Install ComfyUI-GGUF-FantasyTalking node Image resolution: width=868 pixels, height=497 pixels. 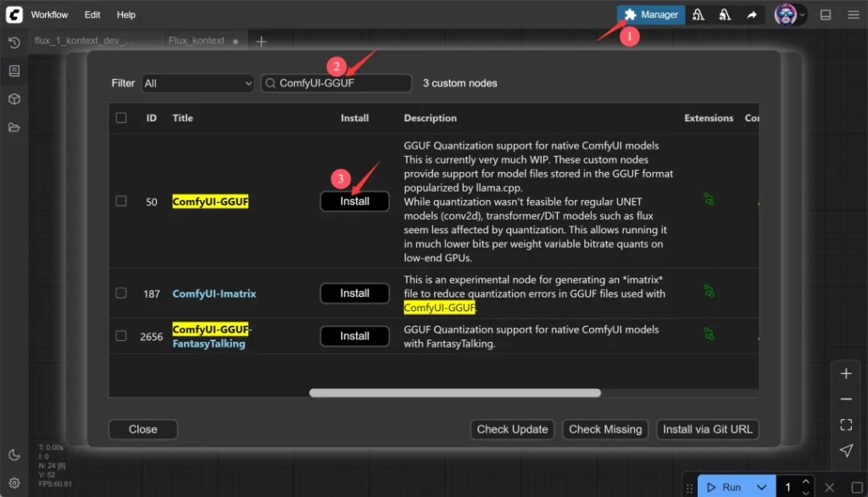(x=354, y=336)
